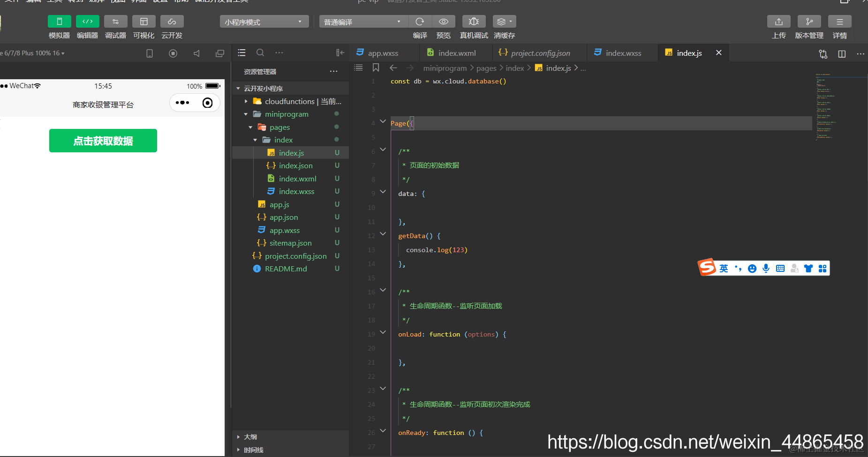This screenshot has height=457, width=868.
Task: Open sitemap.json in the file tree
Action: (x=290, y=243)
